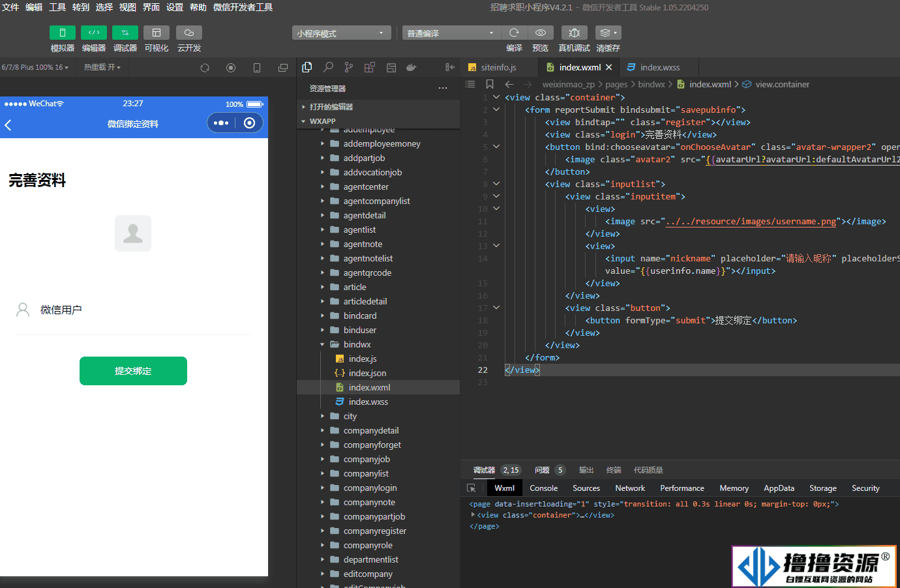
Task: Close the index.wxml tab
Action: click(608, 67)
